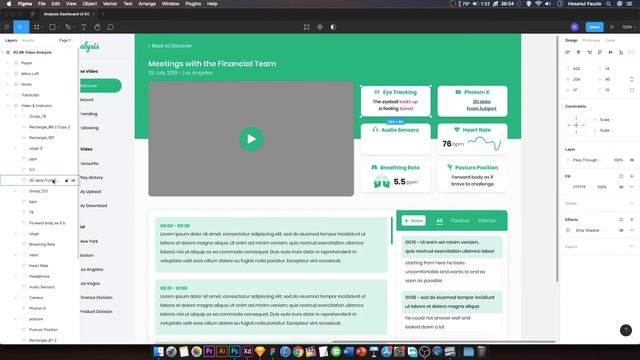Toggle FFFFFF fill visibility eye
640x360 pixels.
[621, 187]
